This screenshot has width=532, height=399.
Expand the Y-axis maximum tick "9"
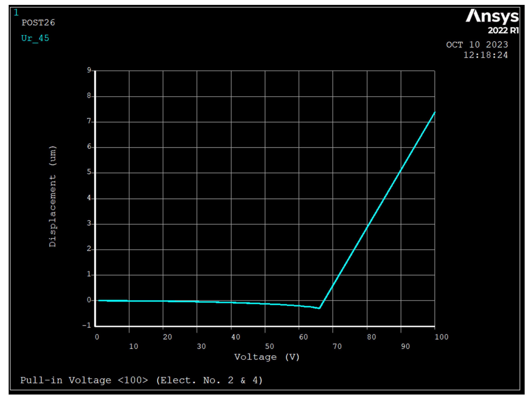click(x=89, y=70)
